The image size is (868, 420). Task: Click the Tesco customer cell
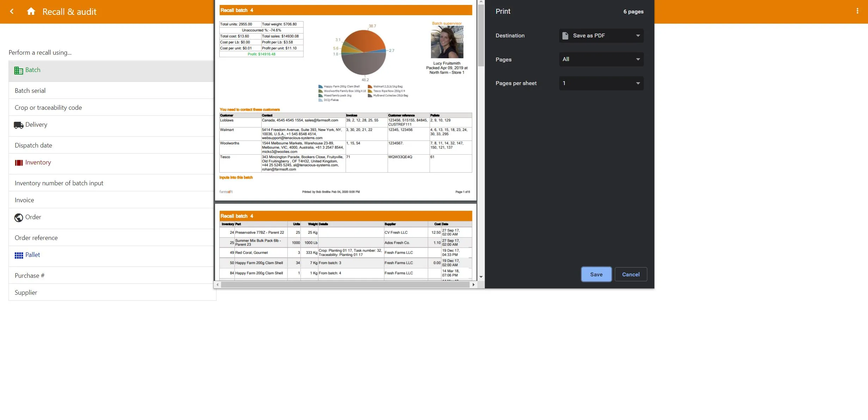click(240, 163)
